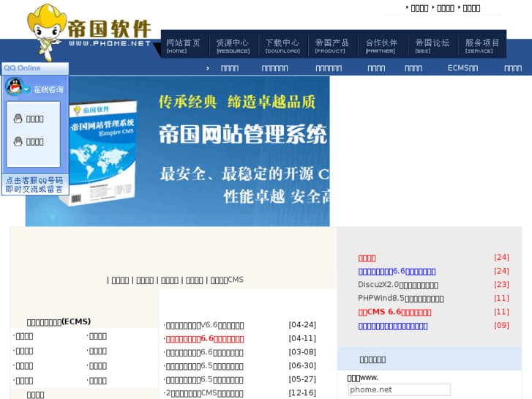Open the 6.6 news link dated 03-08
Image resolution: width=532 pixels, height=399 pixels.
[204, 352]
